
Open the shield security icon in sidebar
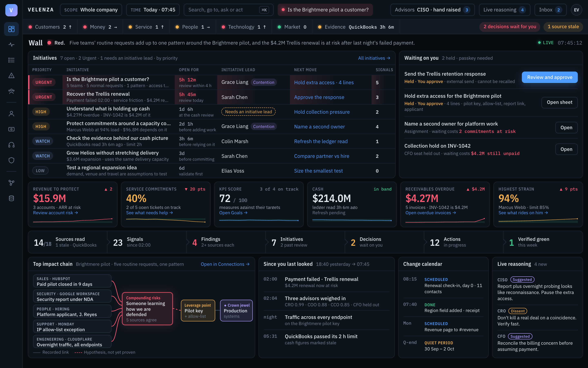click(11, 160)
